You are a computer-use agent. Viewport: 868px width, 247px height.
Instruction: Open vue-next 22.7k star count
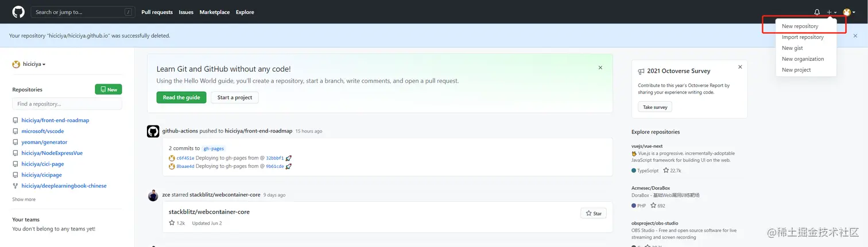point(672,170)
